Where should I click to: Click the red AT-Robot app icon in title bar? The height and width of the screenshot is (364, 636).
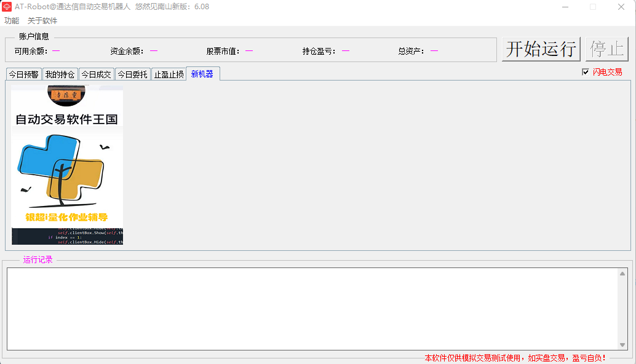[x=7, y=7]
